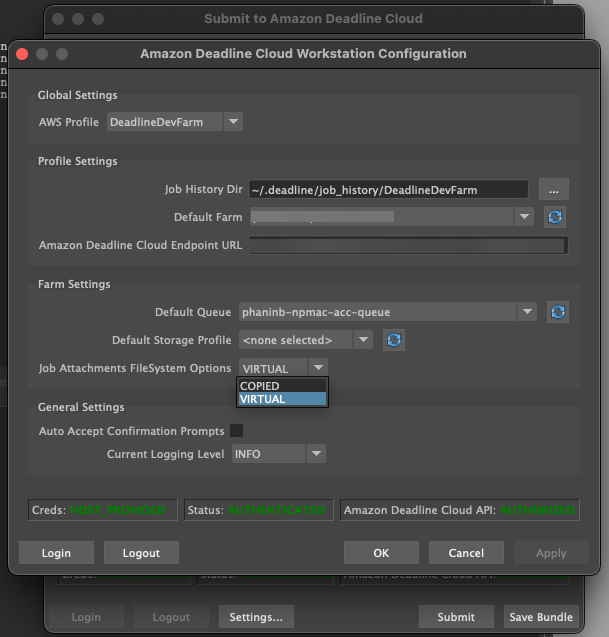
Task: Click the Profile Settings section heading
Action: 77,161
